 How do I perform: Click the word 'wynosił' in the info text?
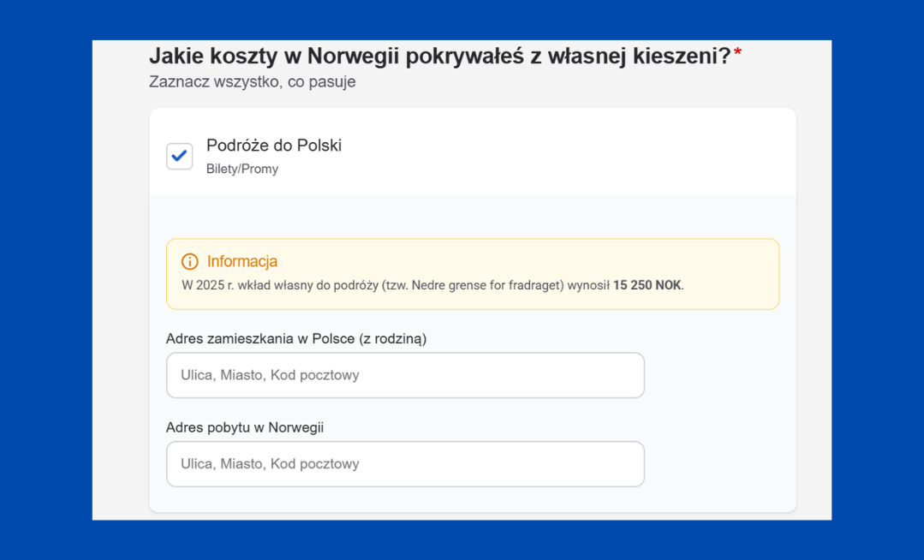(x=588, y=285)
